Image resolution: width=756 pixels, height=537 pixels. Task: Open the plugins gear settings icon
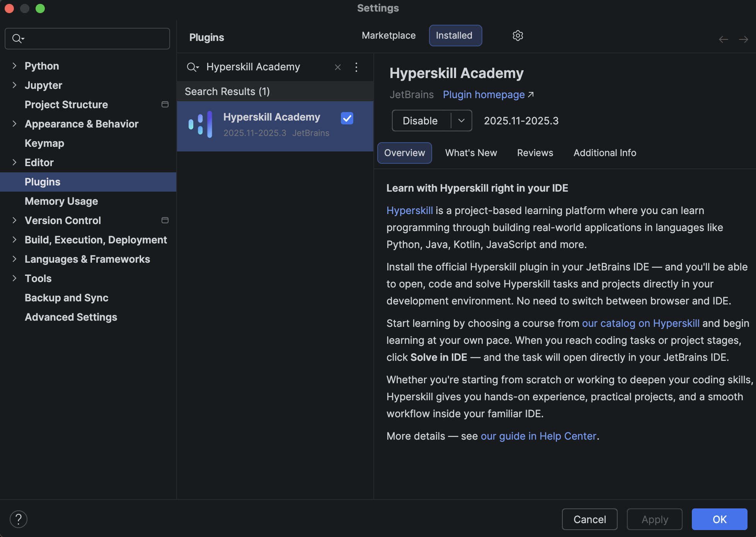(518, 36)
